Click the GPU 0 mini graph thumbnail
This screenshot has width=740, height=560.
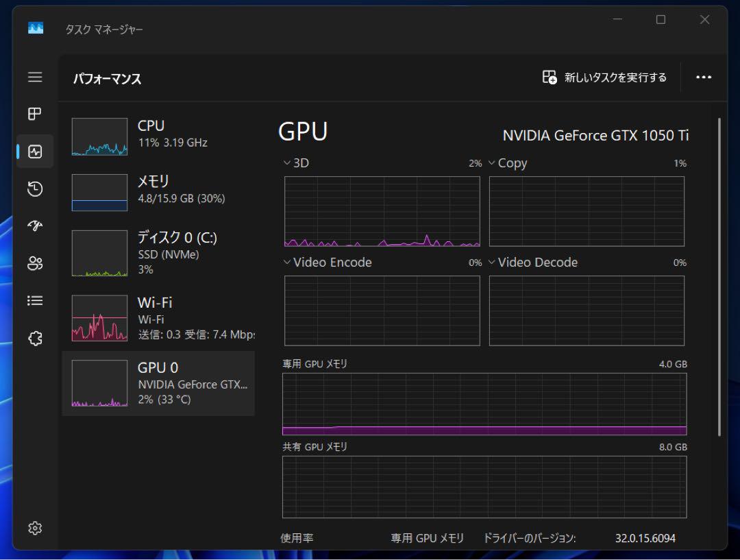[99, 383]
